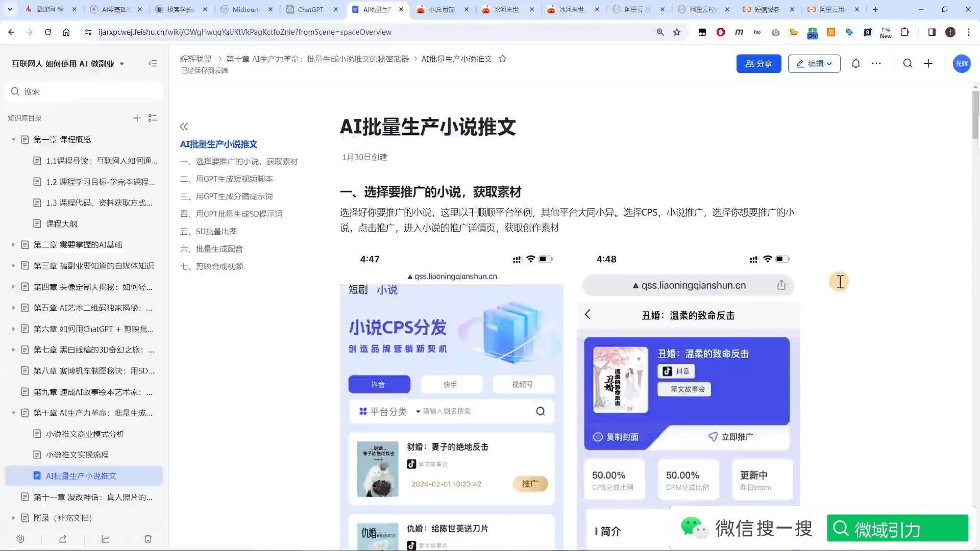980x551 pixels.
Task: Open the workspace title dropdown arrow
Action: [x=121, y=64]
